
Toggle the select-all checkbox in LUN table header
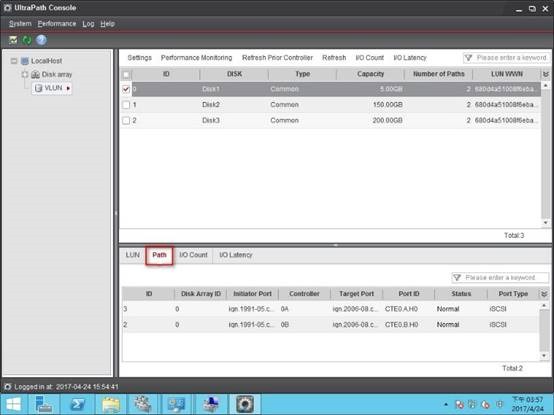click(x=126, y=75)
